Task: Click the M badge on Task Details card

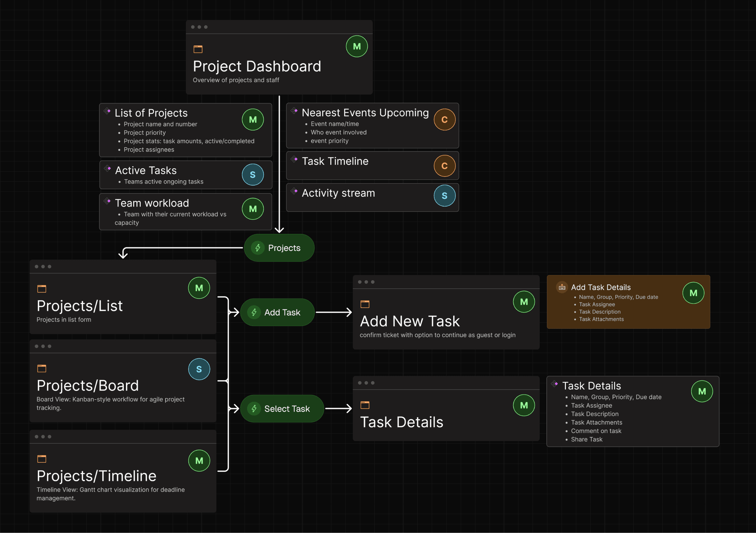Action: [x=702, y=391]
